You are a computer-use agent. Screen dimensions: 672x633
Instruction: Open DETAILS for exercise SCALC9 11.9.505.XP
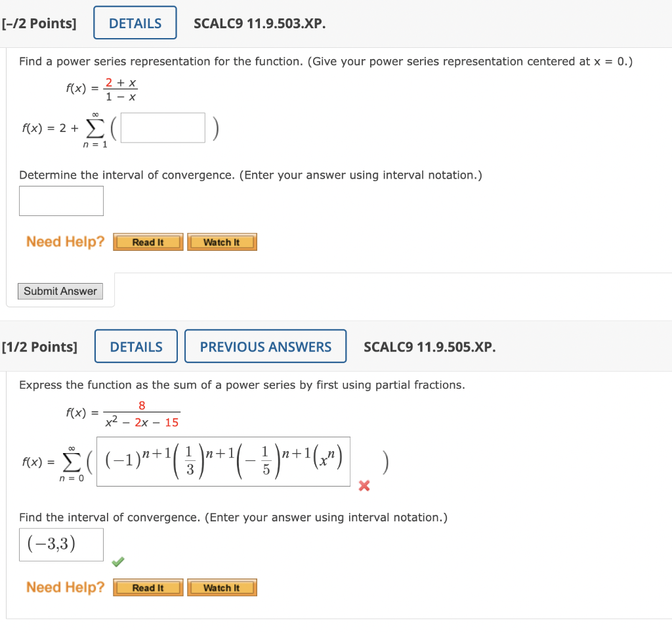pos(135,346)
